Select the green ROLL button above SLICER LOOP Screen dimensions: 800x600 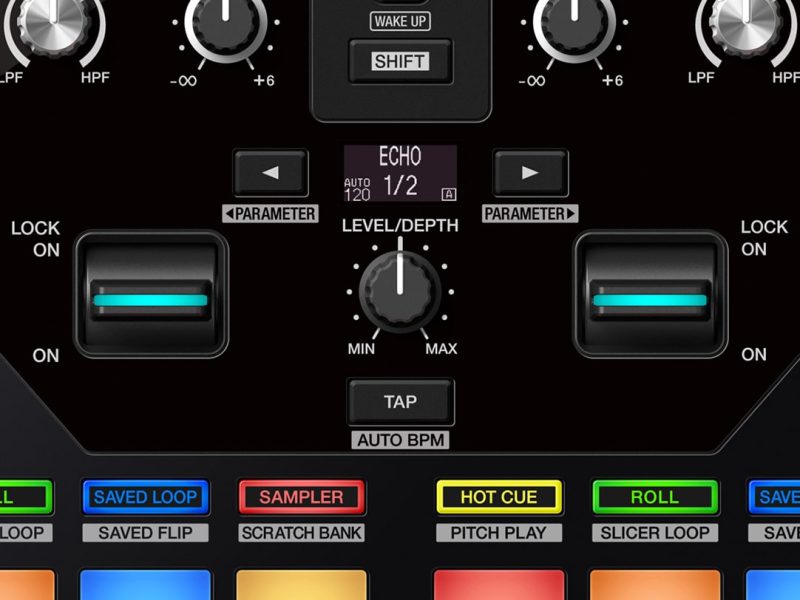(x=655, y=497)
